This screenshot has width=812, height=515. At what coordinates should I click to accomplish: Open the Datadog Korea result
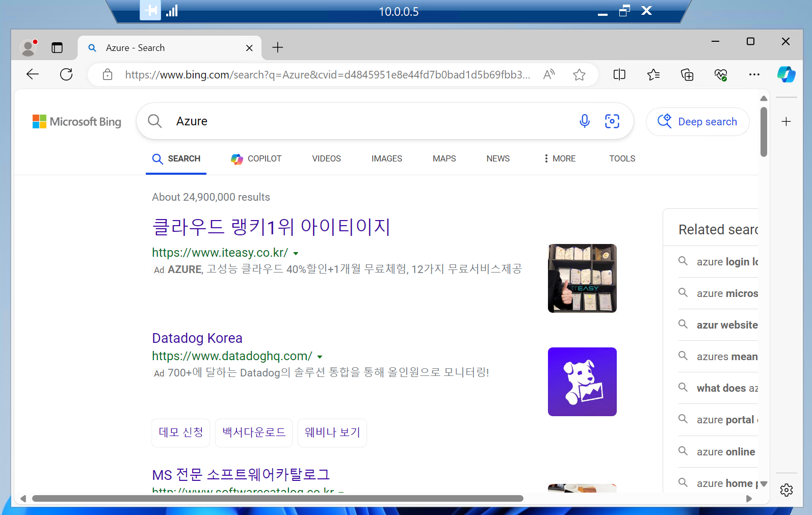(x=197, y=338)
